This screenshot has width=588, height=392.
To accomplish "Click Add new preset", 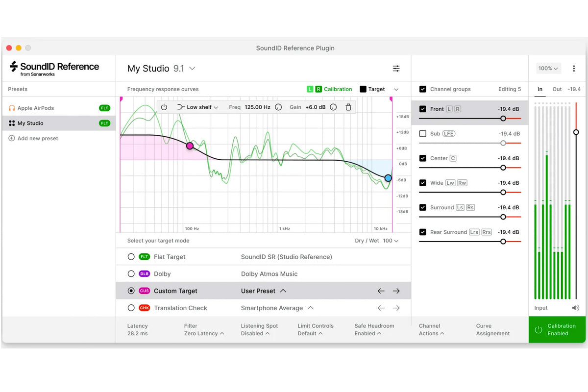I will coord(38,138).
